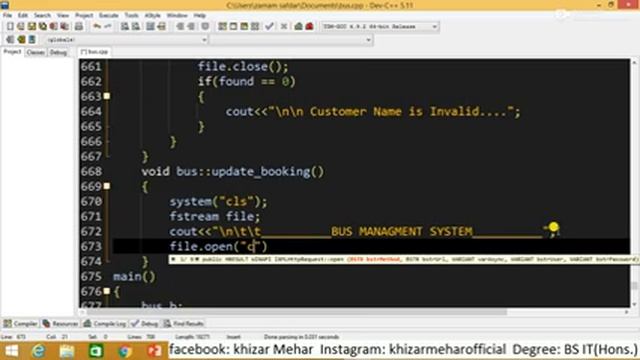Start debugging with the check mark icon
The image size is (640, 360).
269,27
